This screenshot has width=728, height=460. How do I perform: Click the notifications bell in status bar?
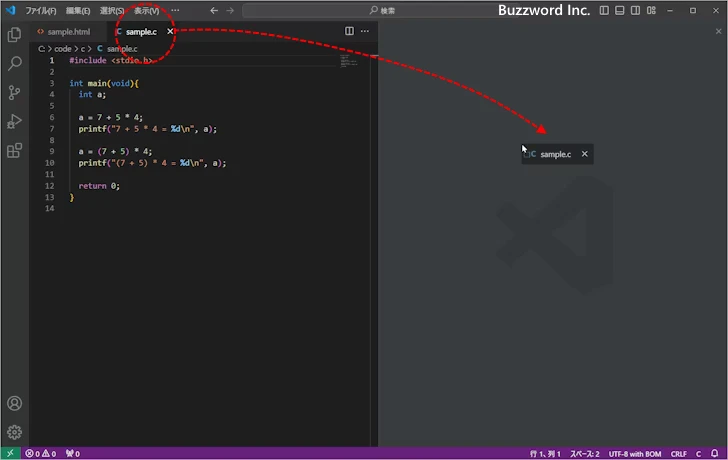(x=717, y=453)
